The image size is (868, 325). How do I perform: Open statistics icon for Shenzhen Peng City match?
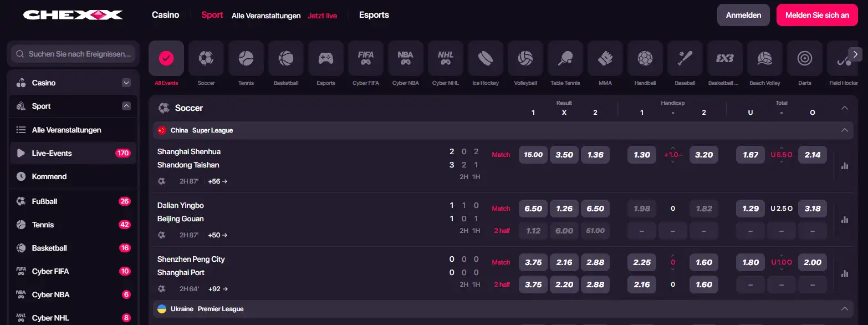[845, 273]
